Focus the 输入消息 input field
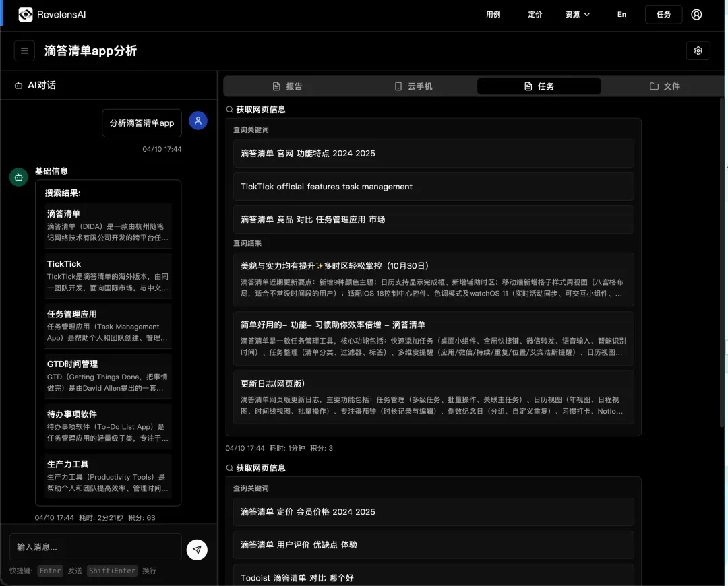Image resolution: width=728 pixels, height=586 pixels. (95, 547)
